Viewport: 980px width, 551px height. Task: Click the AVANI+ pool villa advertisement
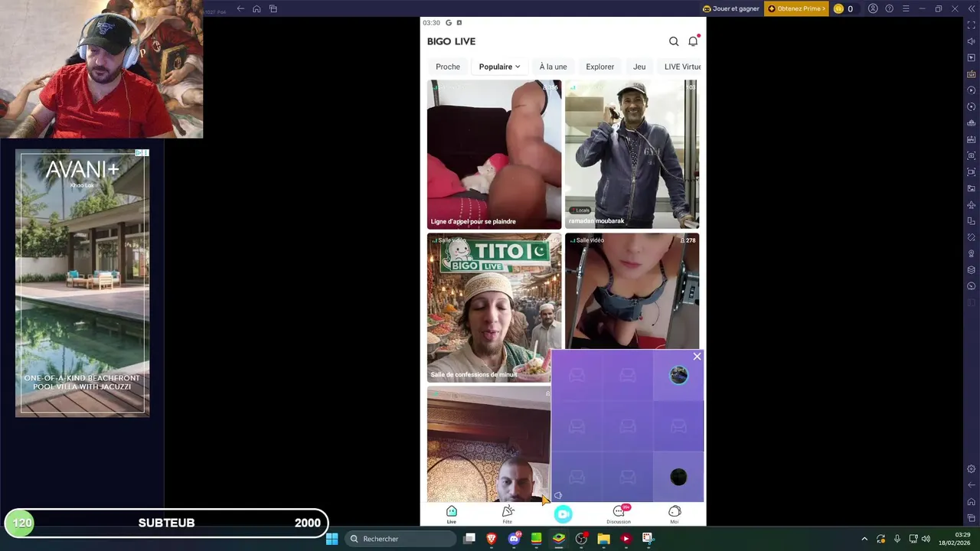(82, 283)
